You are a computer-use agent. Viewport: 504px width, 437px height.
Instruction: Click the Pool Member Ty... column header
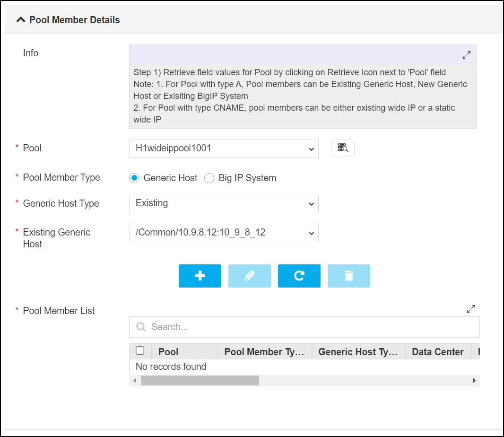tap(264, 352)
